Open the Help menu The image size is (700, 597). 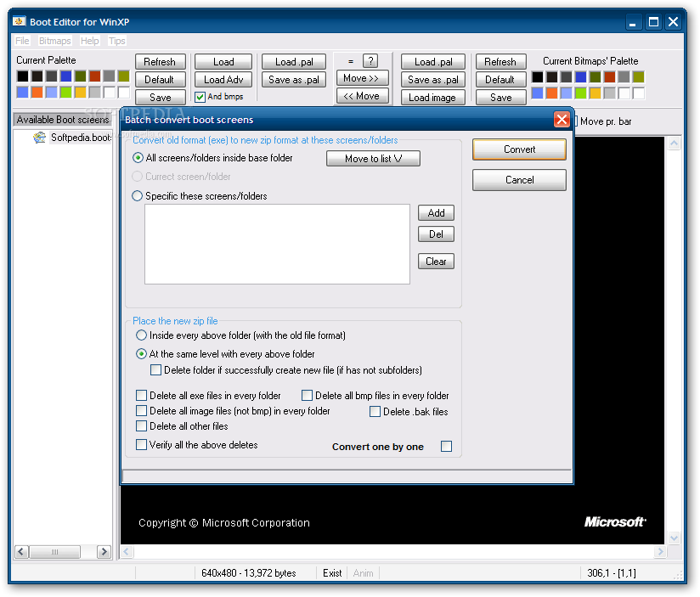pyautogui.click(x=89, y=41)
